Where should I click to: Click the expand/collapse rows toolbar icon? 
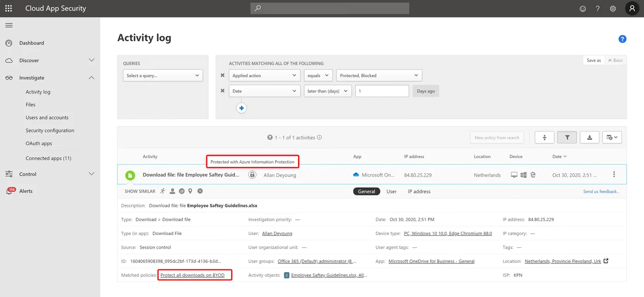(x=544, y=137)
